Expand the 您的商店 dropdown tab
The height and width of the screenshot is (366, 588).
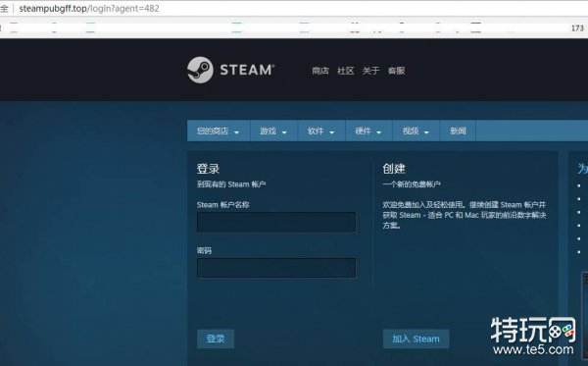[x=219, y=131]
